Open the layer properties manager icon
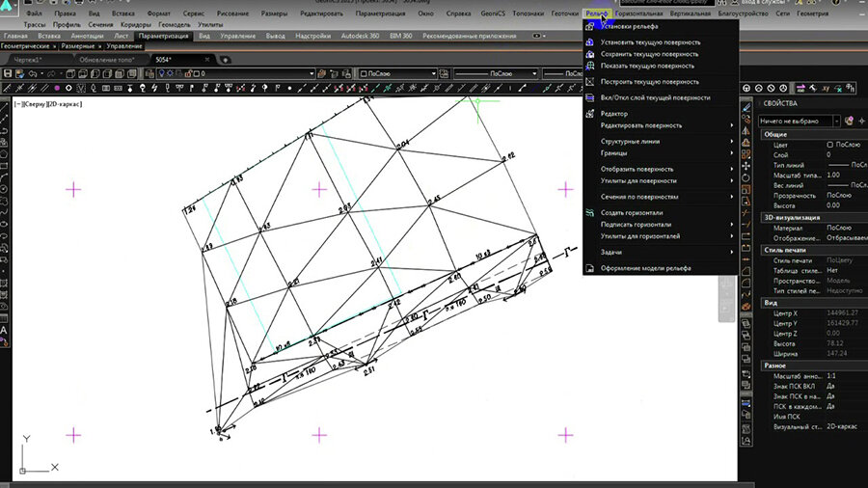868x488 pixels. (x=150, y=73)
